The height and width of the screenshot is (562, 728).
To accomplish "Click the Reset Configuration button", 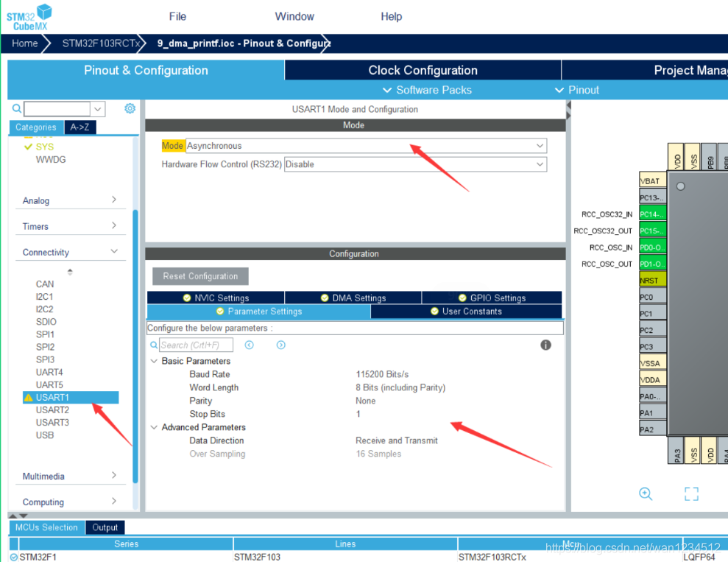I will 200,276.
